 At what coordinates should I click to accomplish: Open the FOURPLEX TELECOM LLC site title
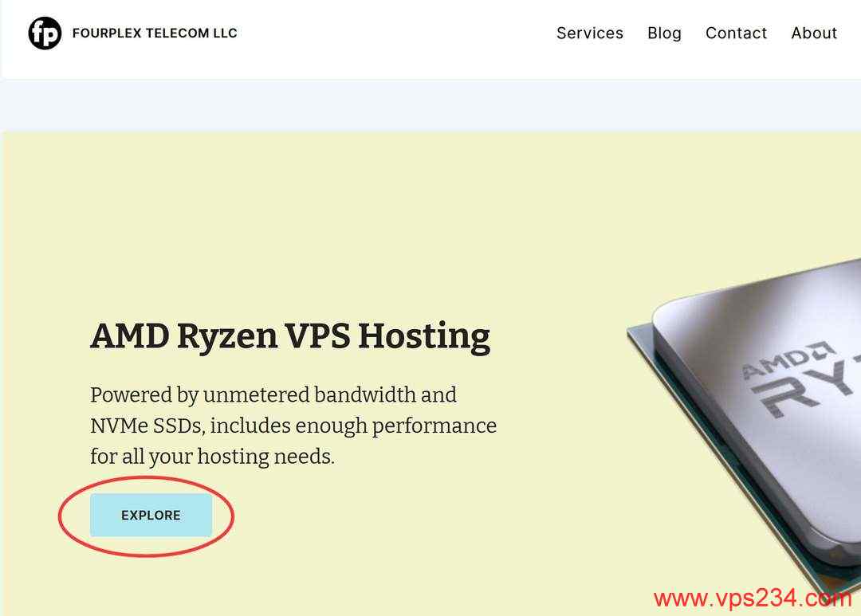[x=155, y=33]
